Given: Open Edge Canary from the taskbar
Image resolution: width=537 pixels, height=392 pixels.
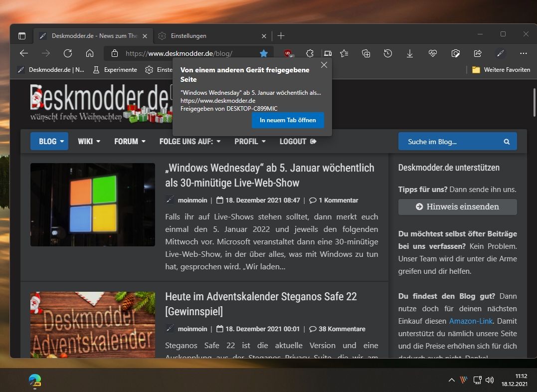Looking at the screenshot, I should [x=34, y=380].
